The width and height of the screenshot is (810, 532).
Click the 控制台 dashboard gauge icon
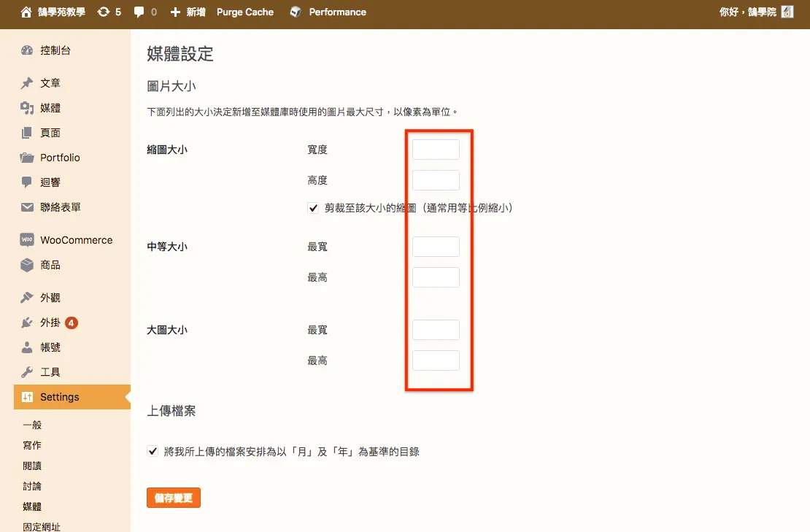27,50
